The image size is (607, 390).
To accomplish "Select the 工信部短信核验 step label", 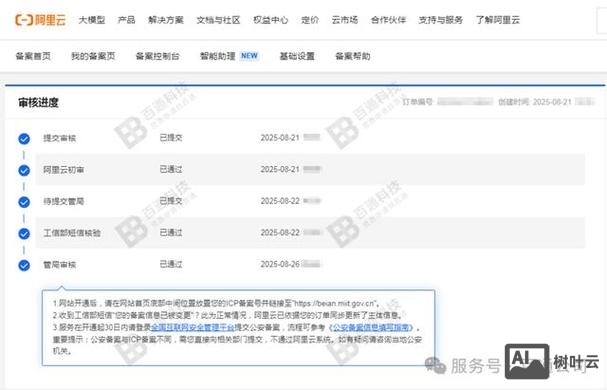I will point(72,233).
